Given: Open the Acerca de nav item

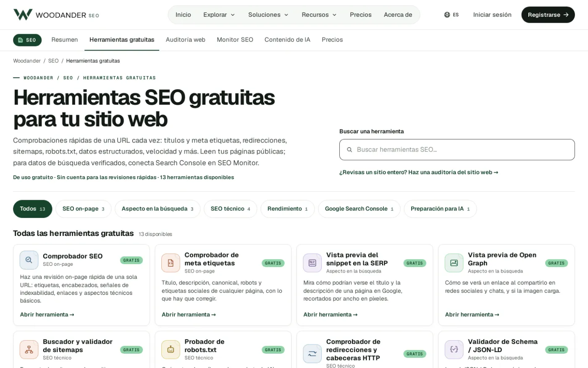Looking at the screenshot, I should [398, 15].
